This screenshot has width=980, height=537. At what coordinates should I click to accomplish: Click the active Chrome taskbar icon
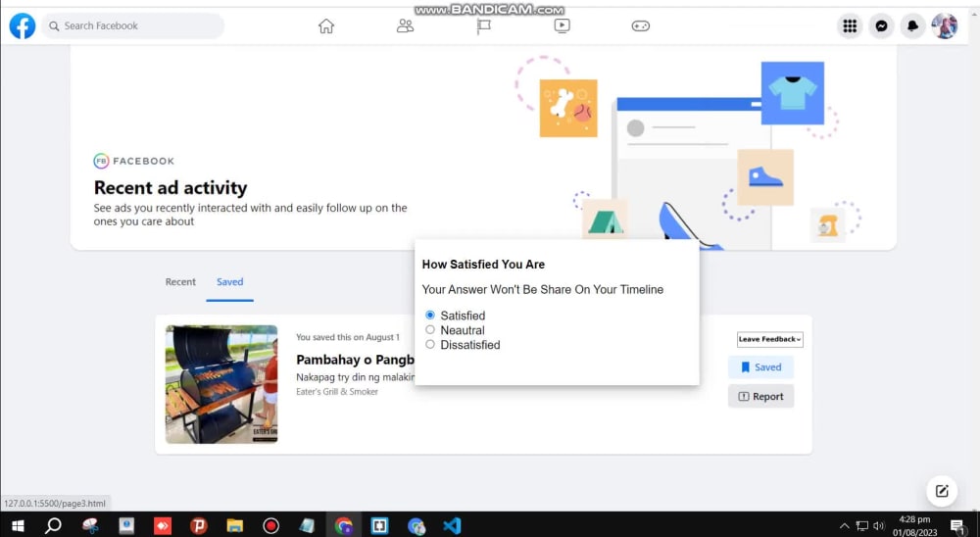coord(343,526)
